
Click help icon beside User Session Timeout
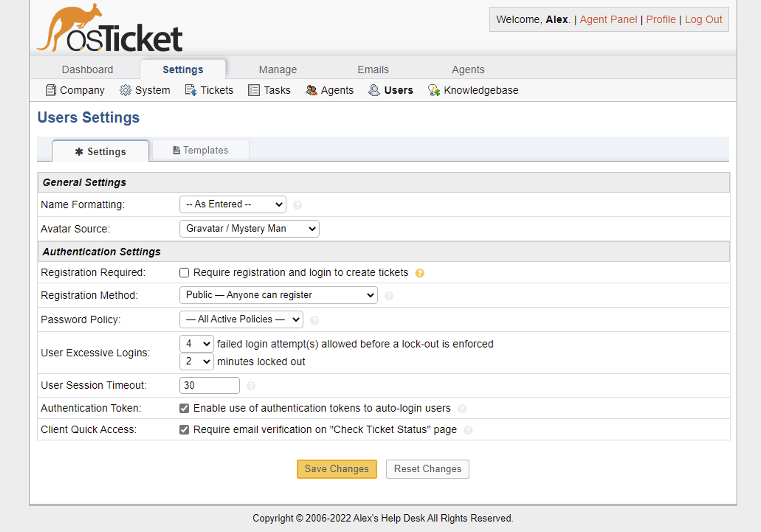click(x=251, y=386)
